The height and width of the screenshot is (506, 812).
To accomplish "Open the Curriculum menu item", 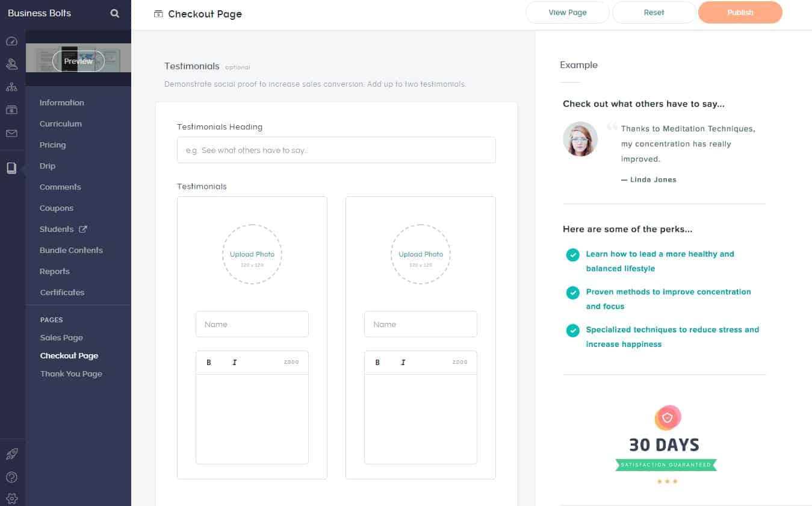I will 60,123.
